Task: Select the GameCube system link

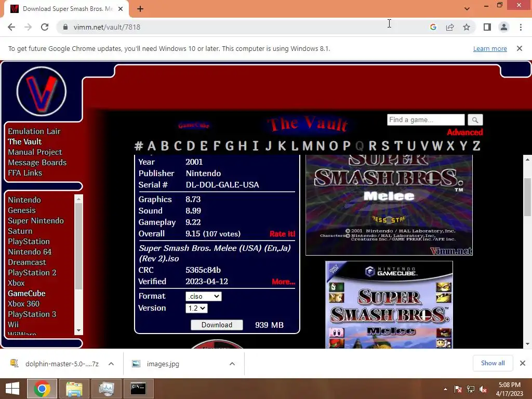Action: tap(27, 294)
